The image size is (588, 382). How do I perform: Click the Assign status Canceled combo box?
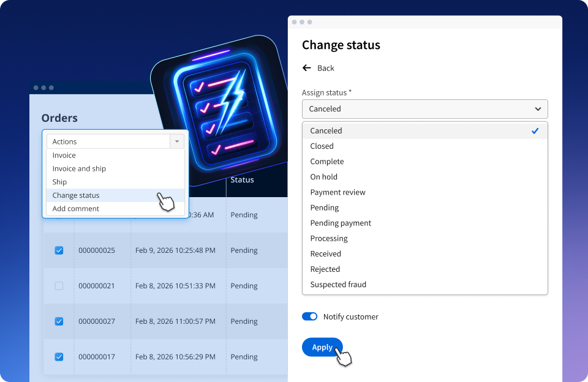pos(425,109)
